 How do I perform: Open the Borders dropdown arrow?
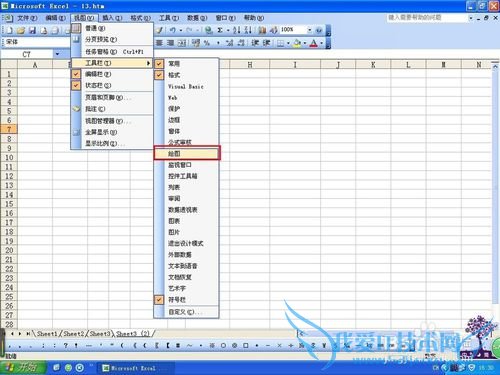pyautogui.click(x=288, y=43)
